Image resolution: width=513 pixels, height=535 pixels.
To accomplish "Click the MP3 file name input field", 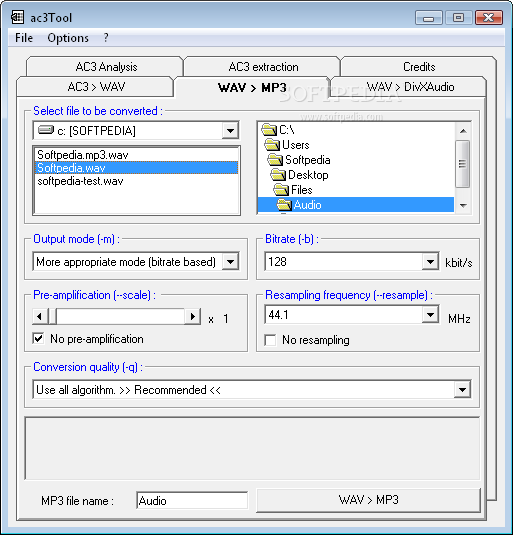I will pos(192,501).
